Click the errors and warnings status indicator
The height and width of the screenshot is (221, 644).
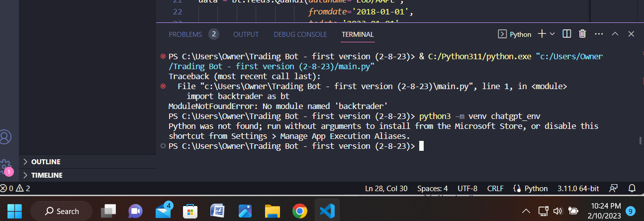pyautogui.click(x=15, y=189)
